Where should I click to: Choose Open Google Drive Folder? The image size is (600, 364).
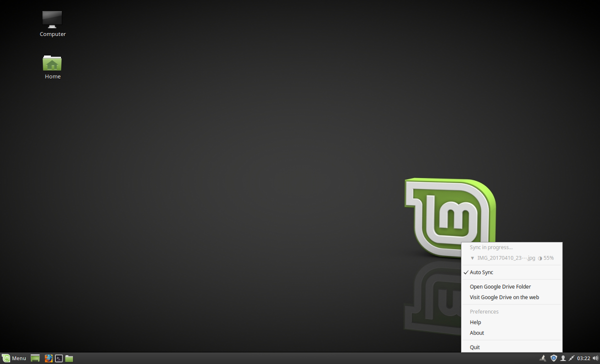point(512,286)
